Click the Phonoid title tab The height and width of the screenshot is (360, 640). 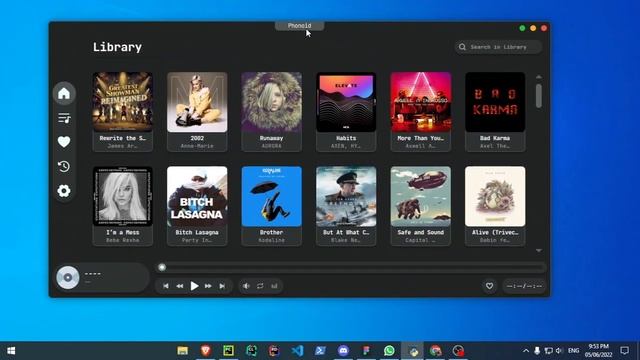pyautogui.click(x=300, y=26)
